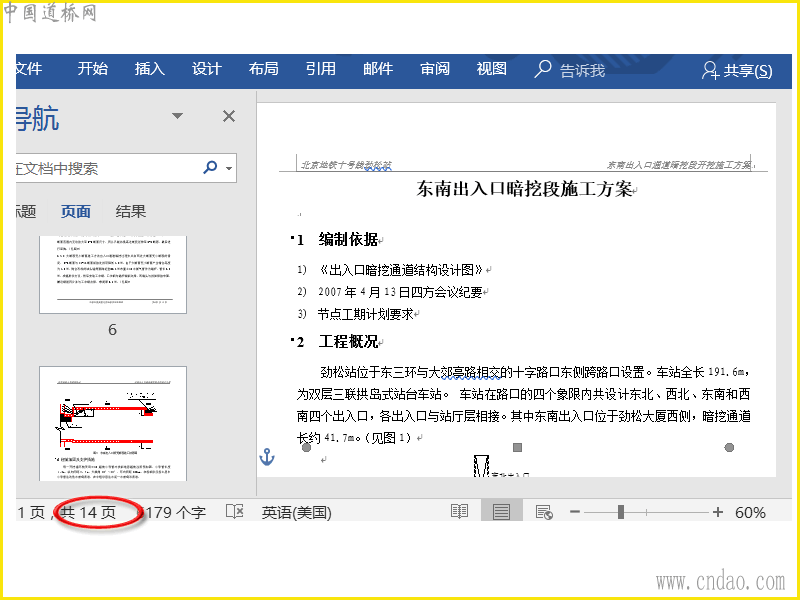This screenshot has height=600, width=800.
Task: Select the page 6 thumbnail
Action: click(x=113, y=274)
